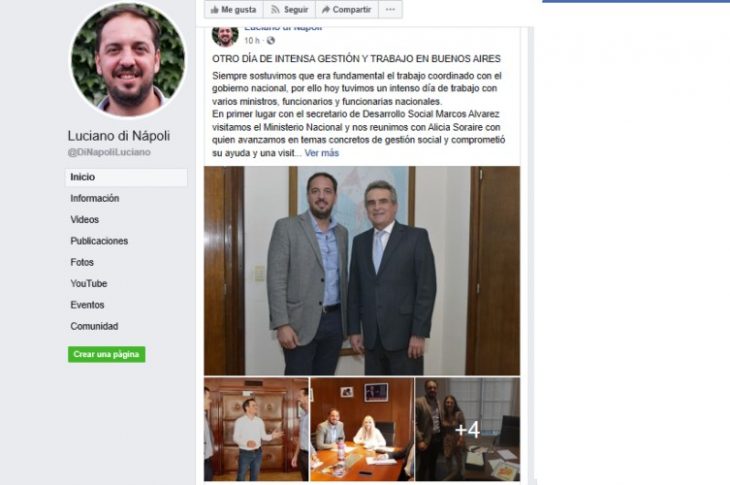Click the 10 h post timestamp link
This screenshot has width=730, height=485.
252,41
